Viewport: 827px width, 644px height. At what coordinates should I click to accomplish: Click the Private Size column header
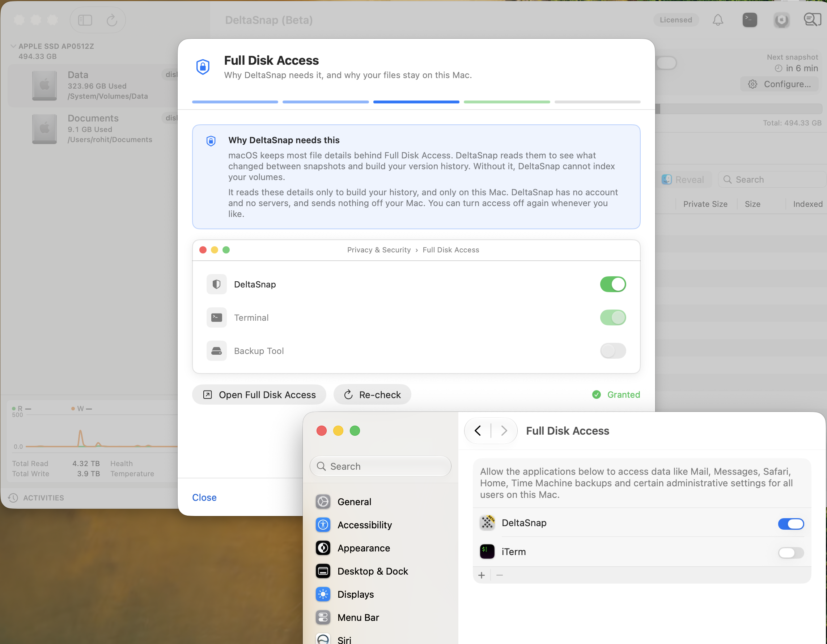pos(705,204)
